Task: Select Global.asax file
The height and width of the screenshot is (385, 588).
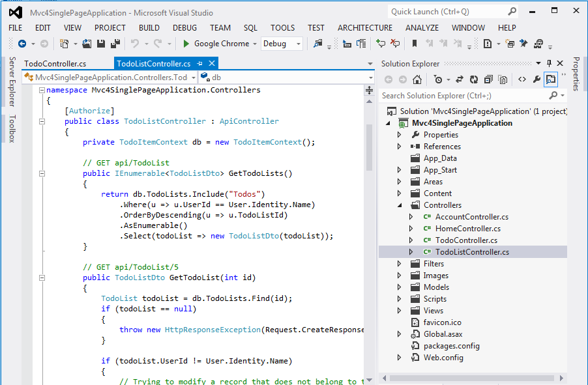Action: coord(443,334)
